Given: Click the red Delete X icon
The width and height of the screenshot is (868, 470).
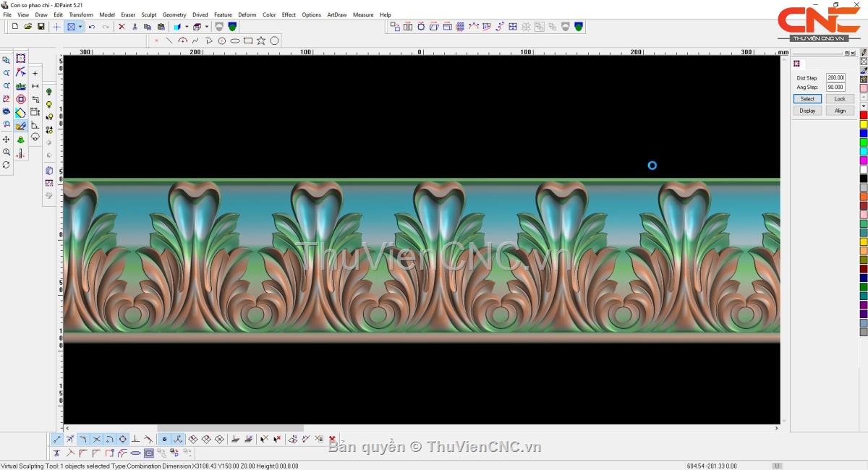Looking at the screenshot, I should point(122,27).
